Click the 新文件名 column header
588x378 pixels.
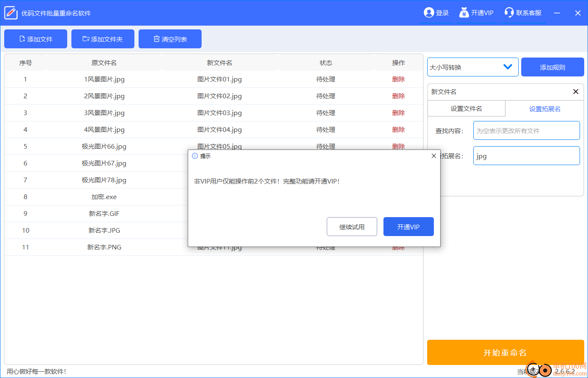tap(220, 63)
